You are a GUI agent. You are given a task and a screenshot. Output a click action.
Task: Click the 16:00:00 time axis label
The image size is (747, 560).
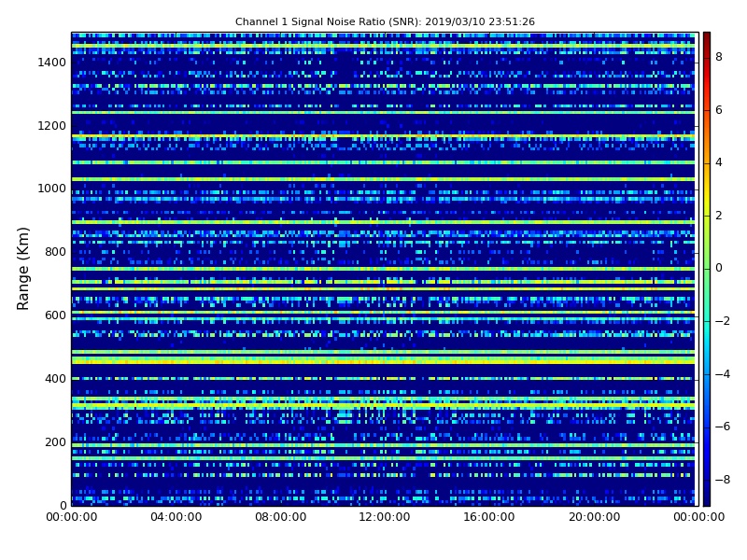[489, 517]
